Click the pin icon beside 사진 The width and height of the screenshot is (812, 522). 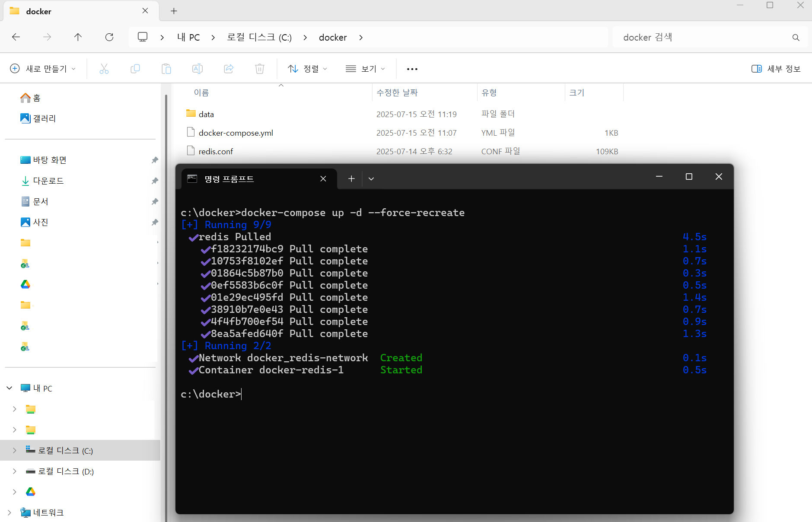click(x=155, y=222)
